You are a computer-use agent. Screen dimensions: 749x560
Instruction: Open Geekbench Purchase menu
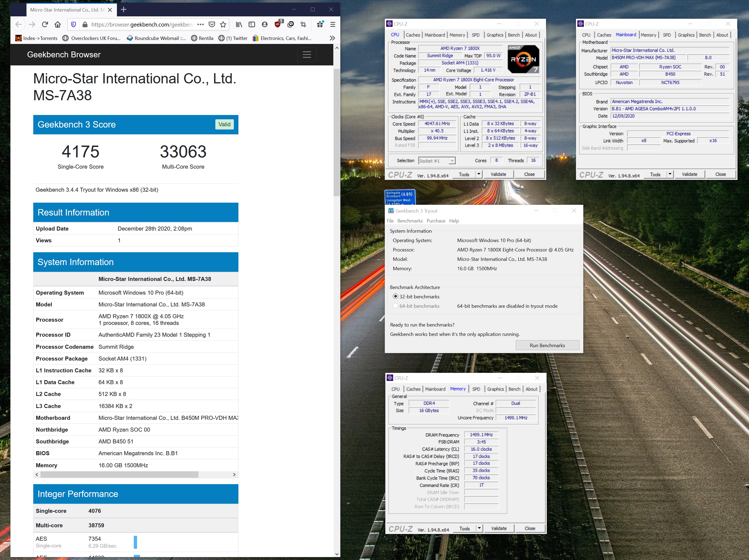coord(436,221)
